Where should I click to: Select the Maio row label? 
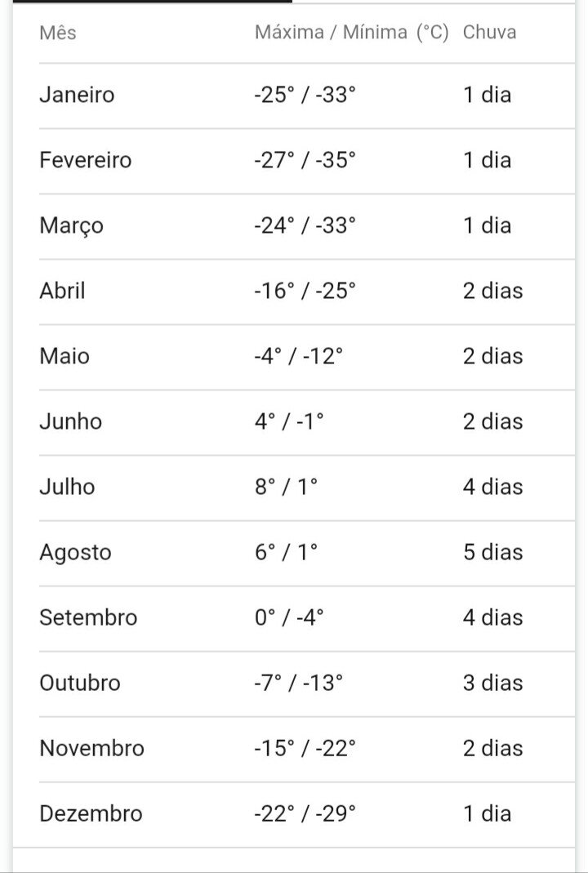(64, 356)
